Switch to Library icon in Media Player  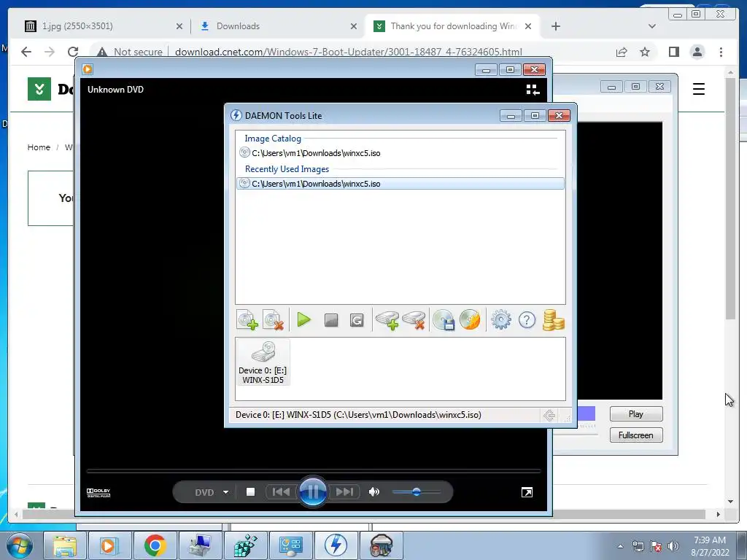533,90
